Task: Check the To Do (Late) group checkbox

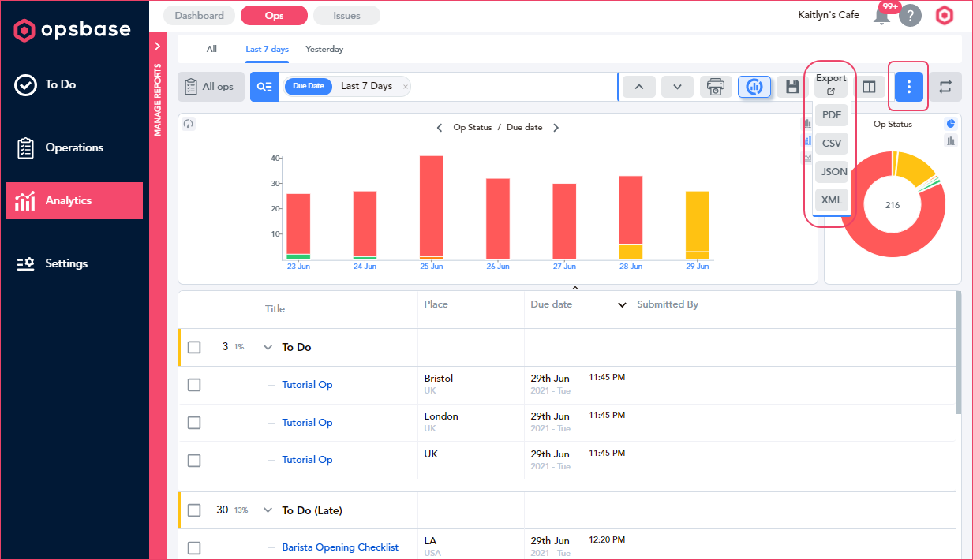Action: [194, 510]
